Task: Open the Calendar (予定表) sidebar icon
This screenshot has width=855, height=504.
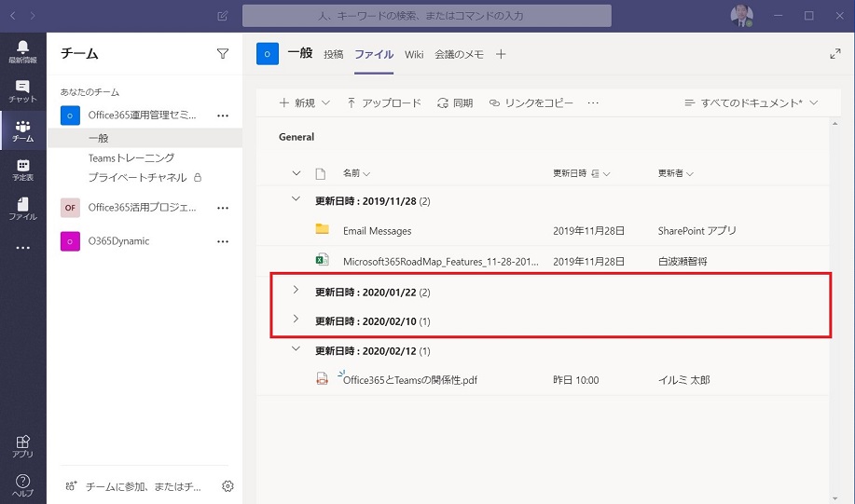Action: tap(23, 170)
